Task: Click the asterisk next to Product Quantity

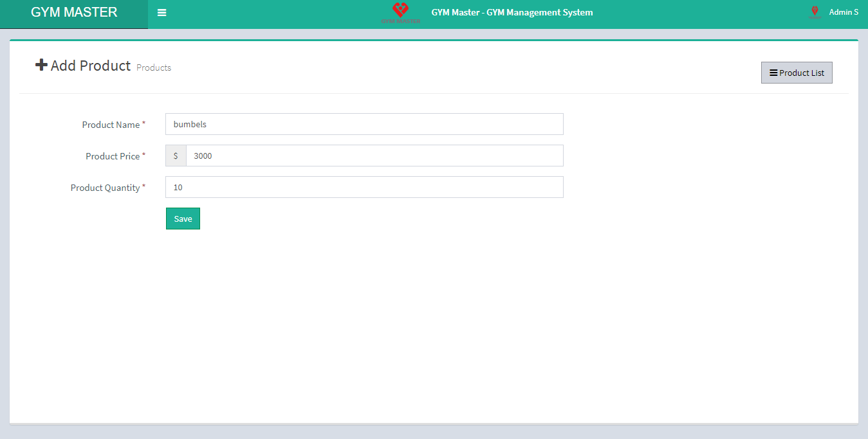Action: pos(143,187)
